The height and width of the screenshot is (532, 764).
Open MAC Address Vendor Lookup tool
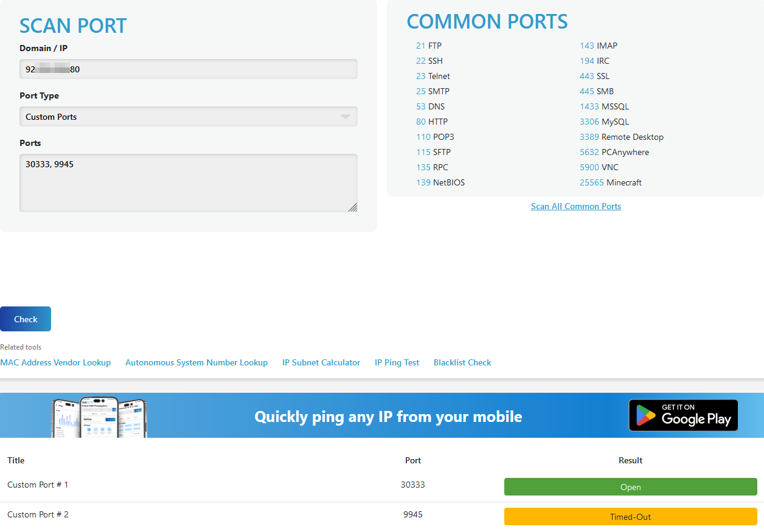pyautogui.click(x=55, y=362)
